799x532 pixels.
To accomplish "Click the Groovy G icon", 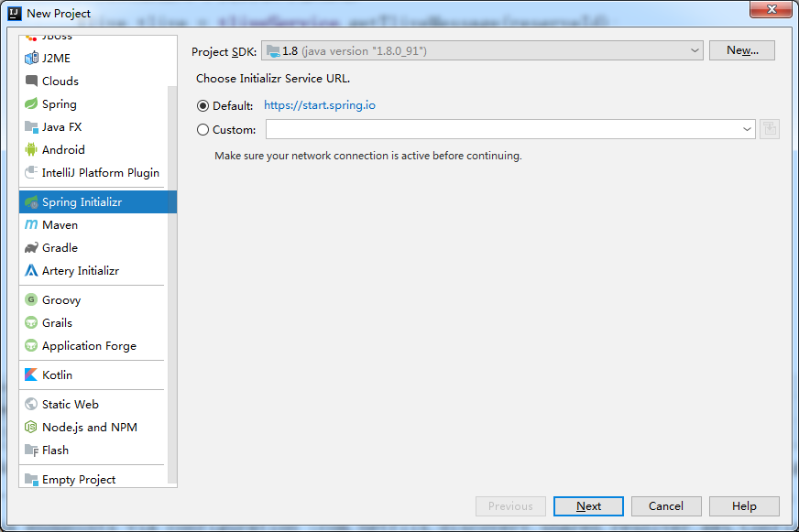I will 31,299.
